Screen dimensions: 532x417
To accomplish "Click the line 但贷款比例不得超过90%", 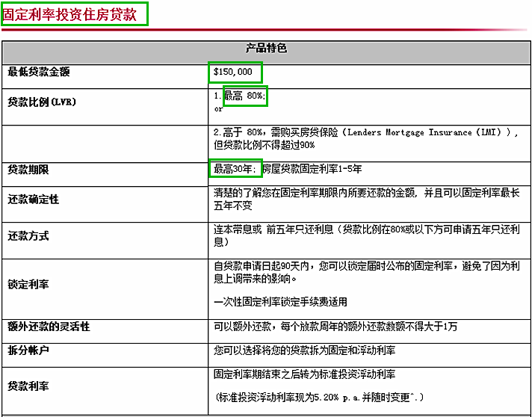I will 264,145.
